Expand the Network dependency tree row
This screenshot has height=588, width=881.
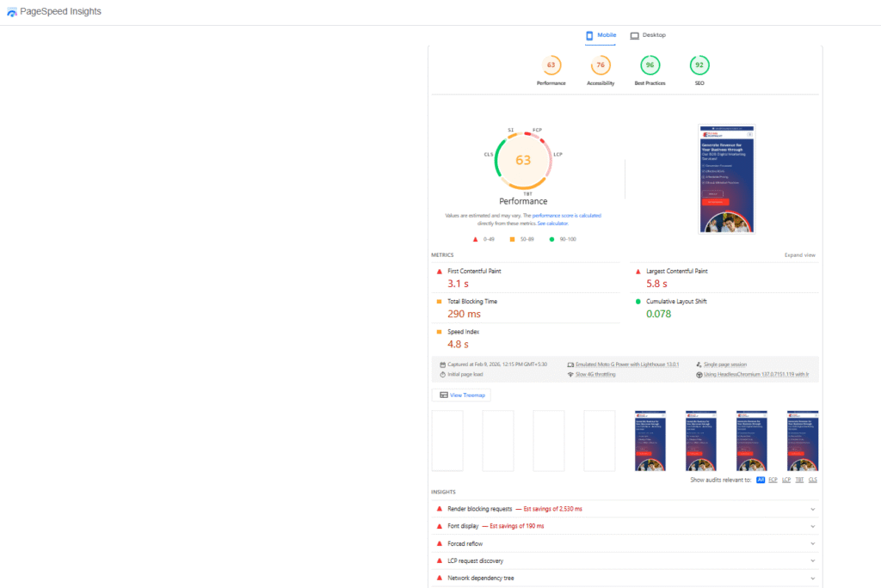pos(813,578)
